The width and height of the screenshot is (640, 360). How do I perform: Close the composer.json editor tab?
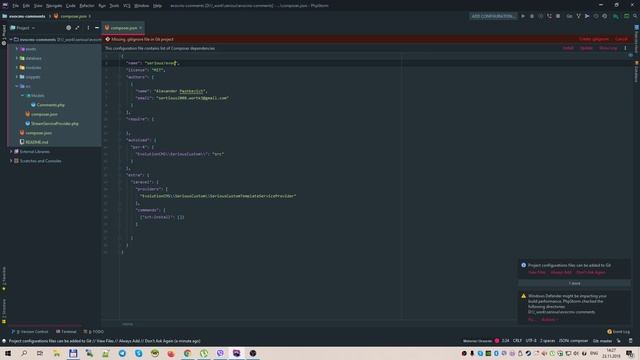[141, 28]
